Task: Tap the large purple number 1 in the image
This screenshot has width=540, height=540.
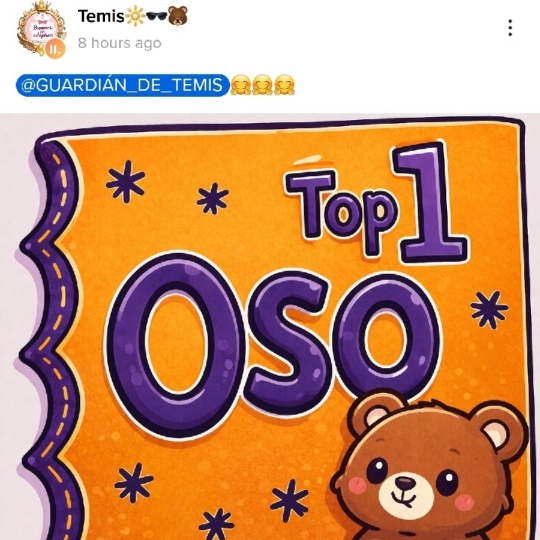Action: 430,201
